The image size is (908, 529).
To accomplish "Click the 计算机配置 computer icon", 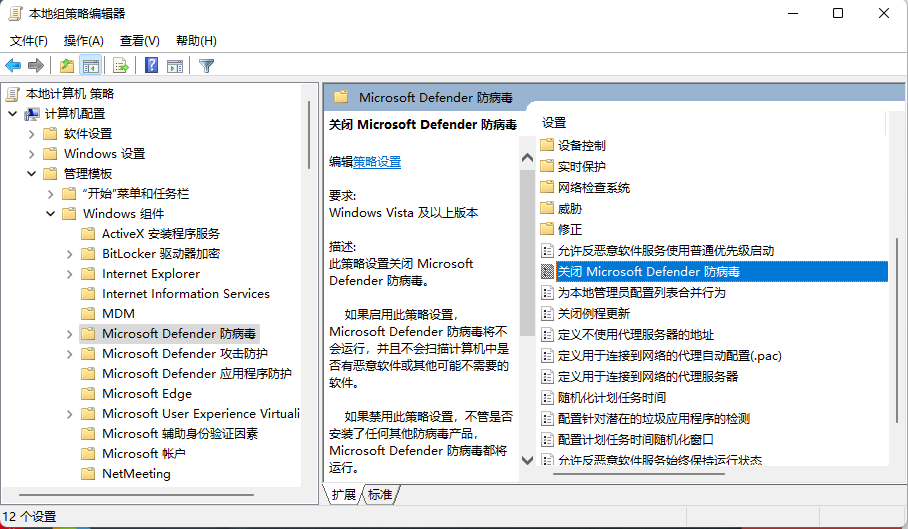I will pyautogui.click(x=32, y=114).
